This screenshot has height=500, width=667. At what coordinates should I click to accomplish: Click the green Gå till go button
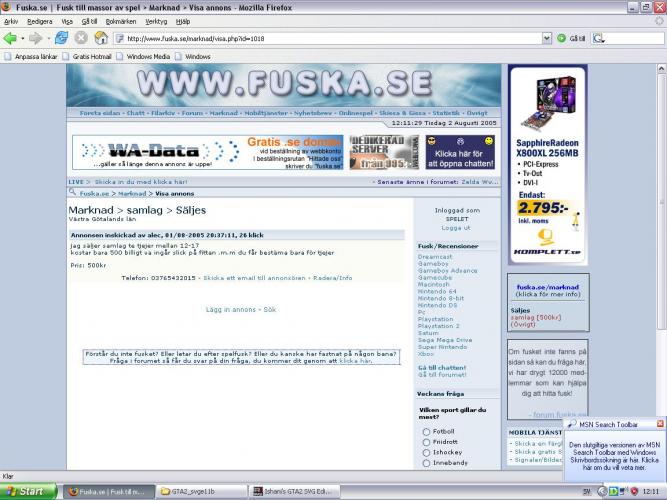[571, 38]
